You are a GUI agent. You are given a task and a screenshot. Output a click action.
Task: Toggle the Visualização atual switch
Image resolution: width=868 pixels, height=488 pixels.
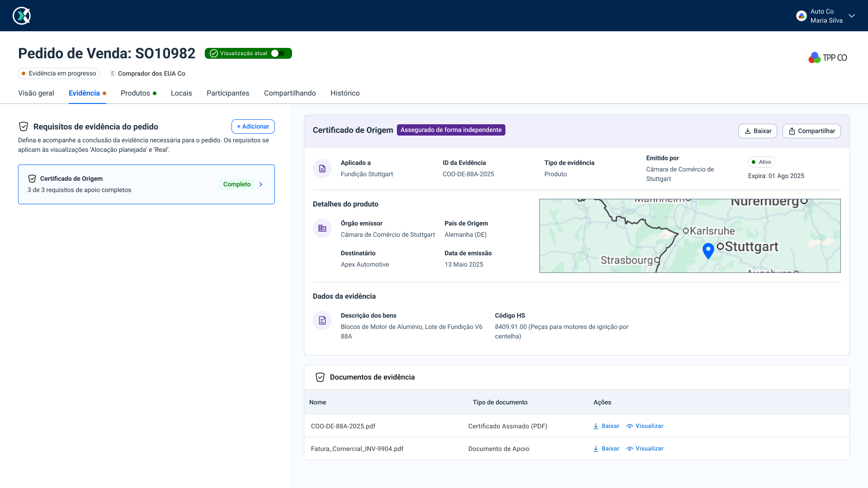click(x=278, y=53)
